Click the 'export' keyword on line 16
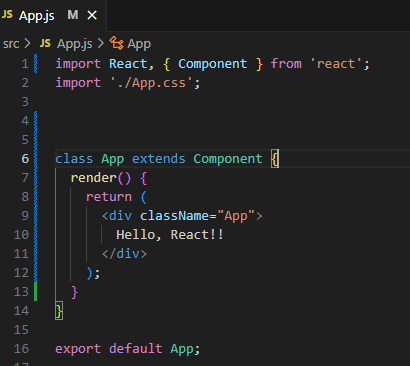The image size is (410, 366). [78, 349]
